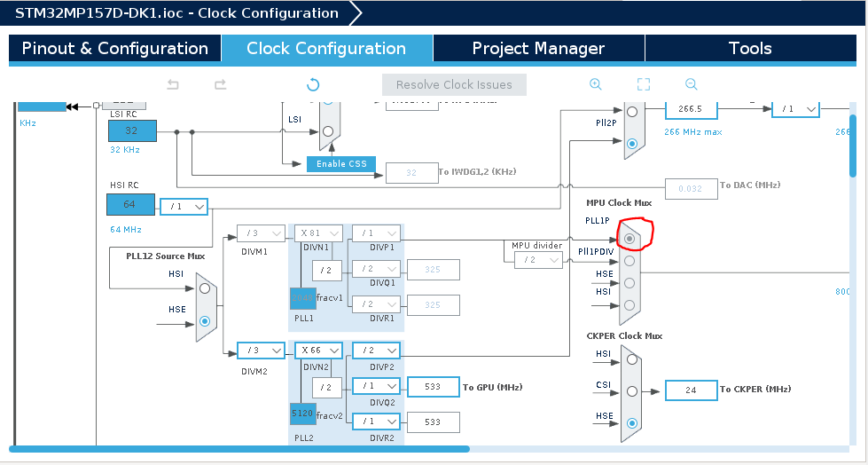Click the horizontal scrollbar thumb
This screenshot has height=465, width=868.
pos(239,449)
